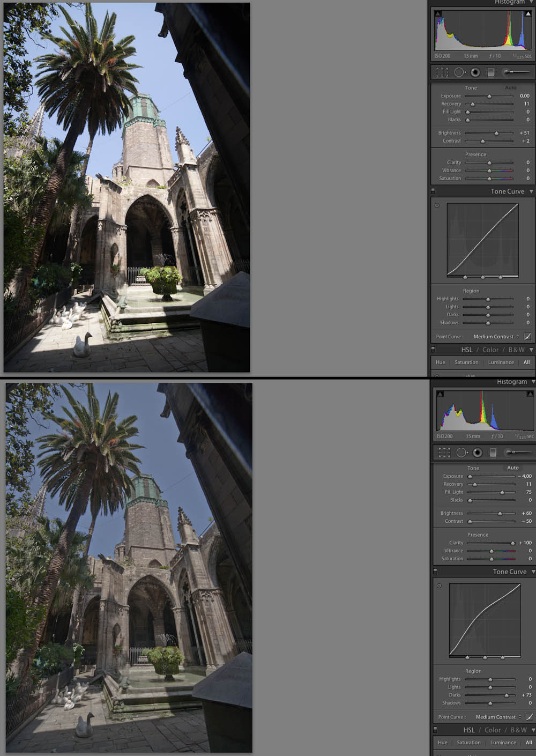
Task: Click the point curve edit icon, lower panel
Action: coord(530,717)
